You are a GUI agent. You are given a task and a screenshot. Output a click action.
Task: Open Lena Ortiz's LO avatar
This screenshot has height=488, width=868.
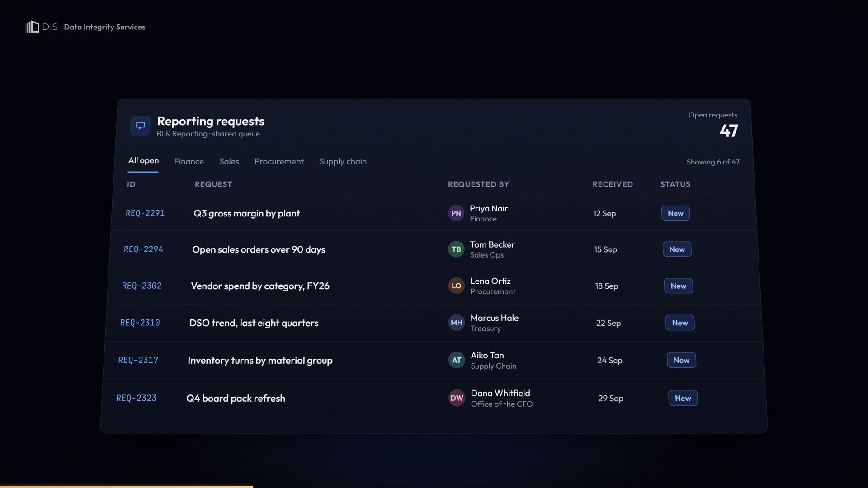pos(456,286)
